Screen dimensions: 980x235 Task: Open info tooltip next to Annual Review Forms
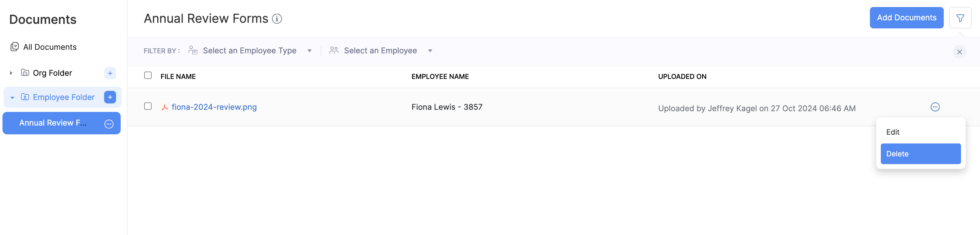point(277,19)
